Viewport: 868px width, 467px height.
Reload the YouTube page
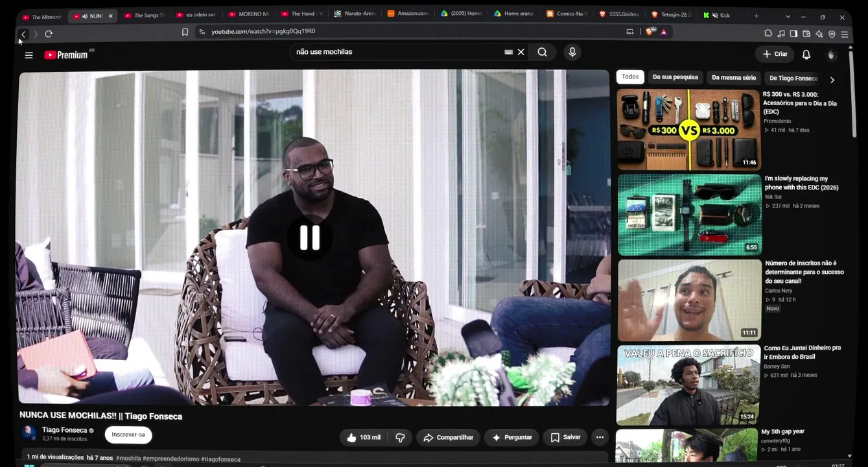pos(49,34)
